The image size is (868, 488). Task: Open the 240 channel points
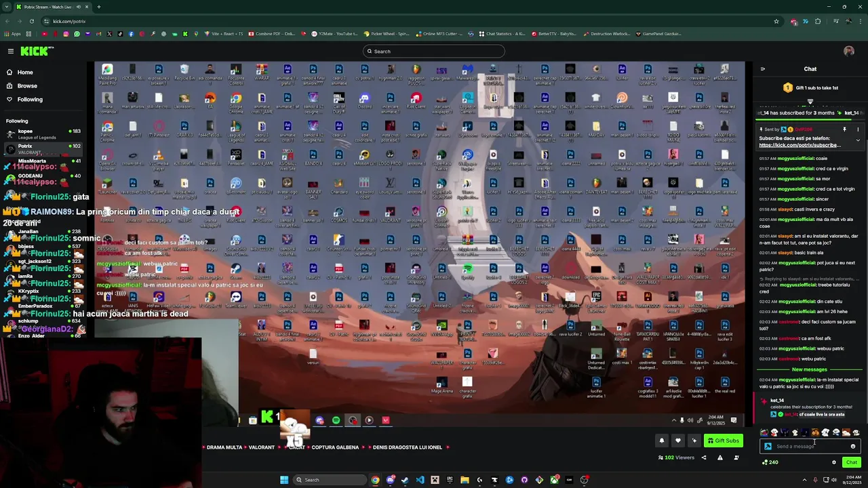point(770,462)
